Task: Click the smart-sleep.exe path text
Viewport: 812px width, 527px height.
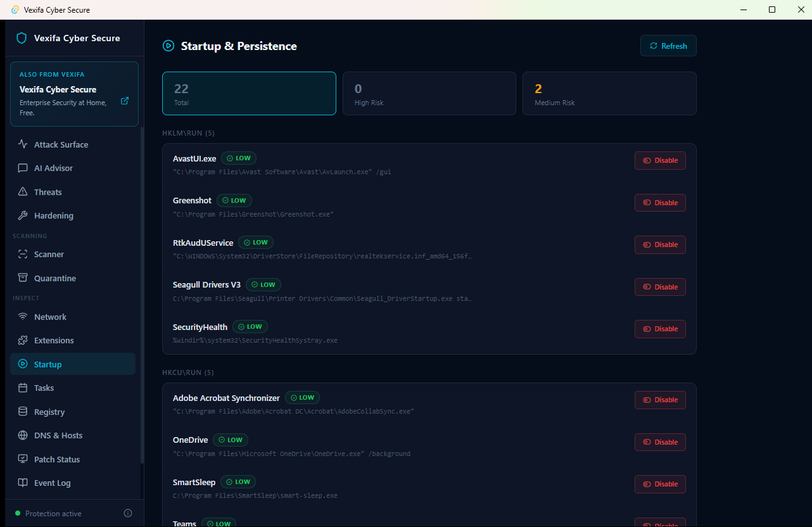Action: click(255, 495)
